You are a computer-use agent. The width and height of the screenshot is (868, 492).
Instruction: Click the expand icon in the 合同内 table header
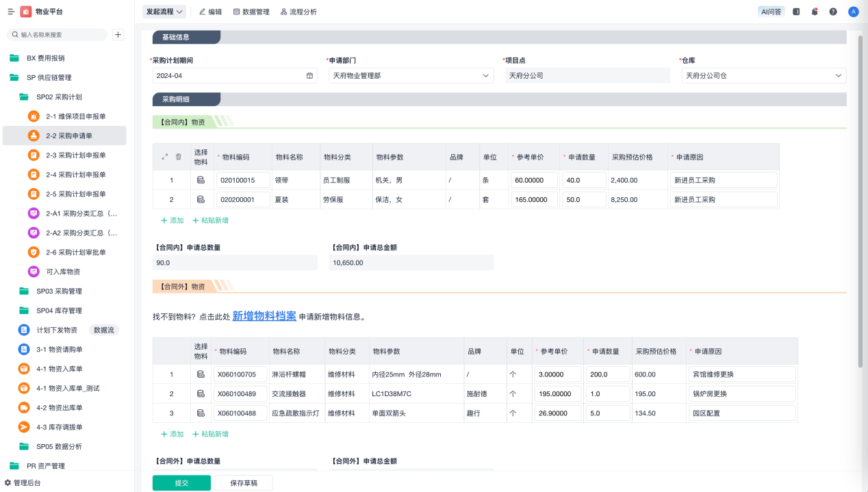pyautogui.click(x=164, y=157)
